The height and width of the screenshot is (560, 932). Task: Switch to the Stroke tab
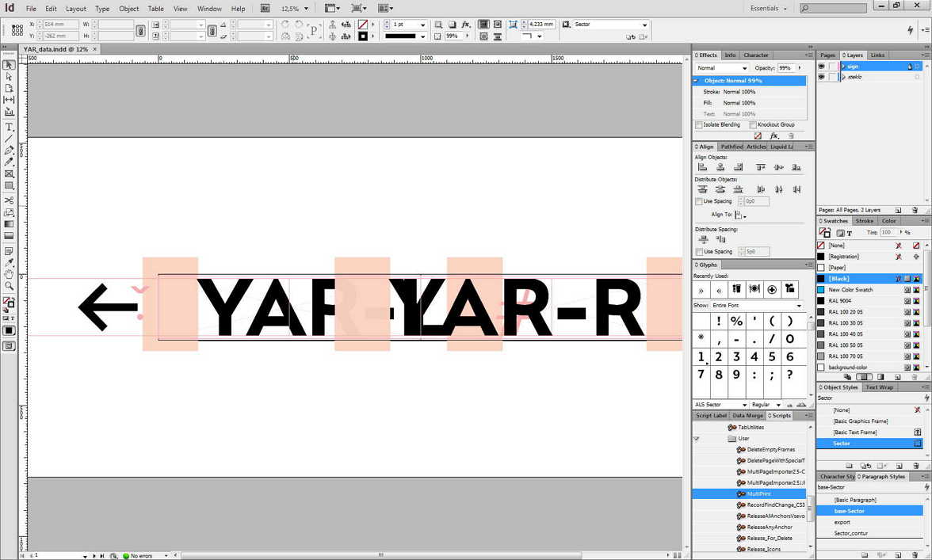point(864,221)
